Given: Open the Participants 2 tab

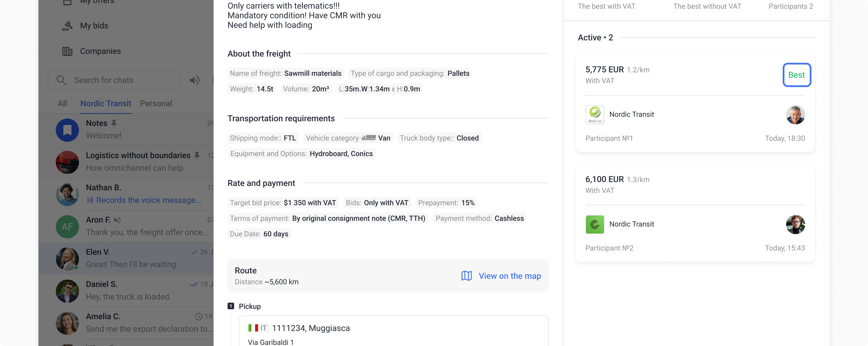Looking at the screenshot, I should pyautogui.click(x=791, y=7).
